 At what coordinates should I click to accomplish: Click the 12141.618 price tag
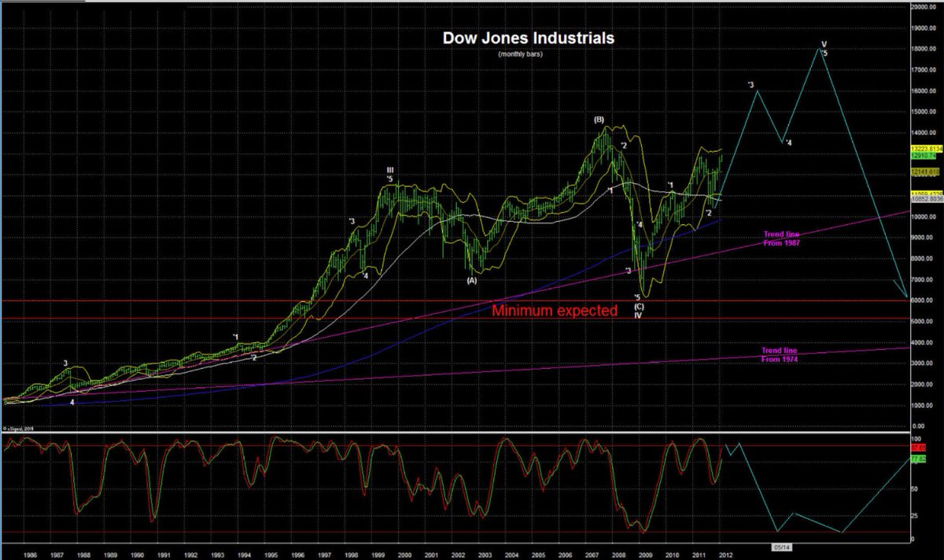click(926, 171)
